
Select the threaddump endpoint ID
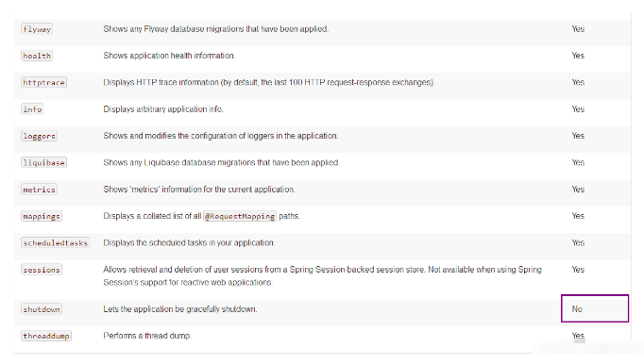[46, 336]
